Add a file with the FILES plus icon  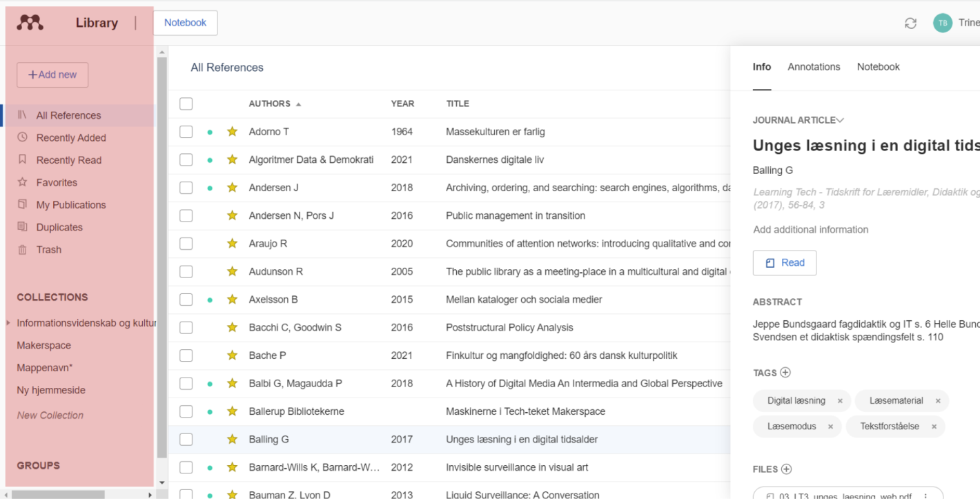tap(786, 469)
